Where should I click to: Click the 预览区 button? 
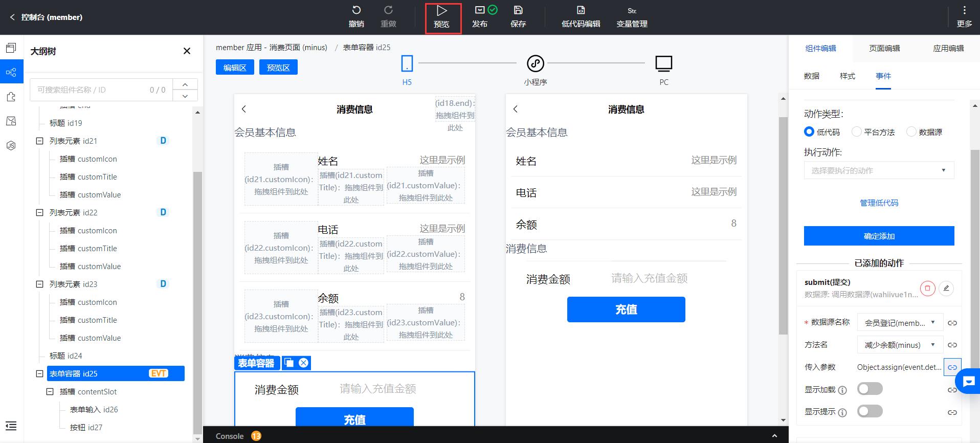pos(278,67)
